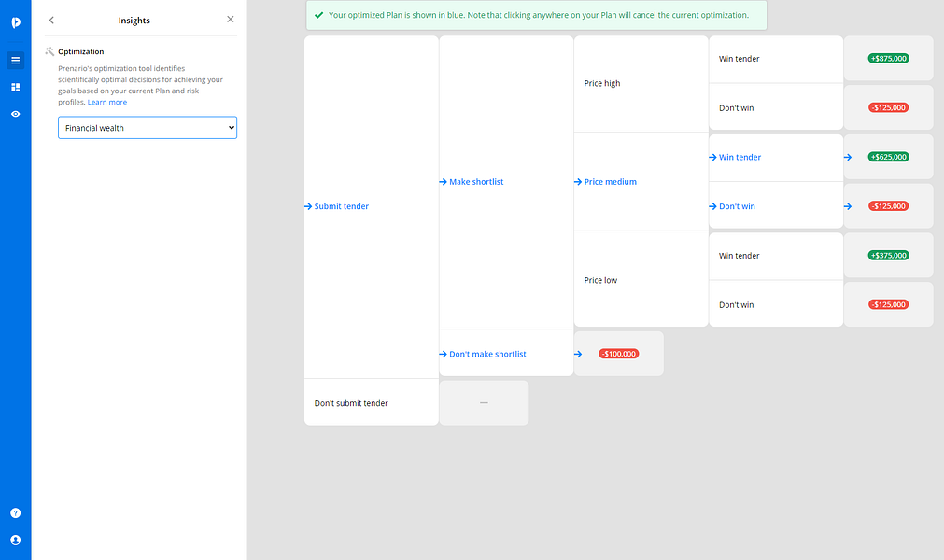Click the -$100,000 outcome badge
The height and width of the screenshot is (560, 944).
619,354
